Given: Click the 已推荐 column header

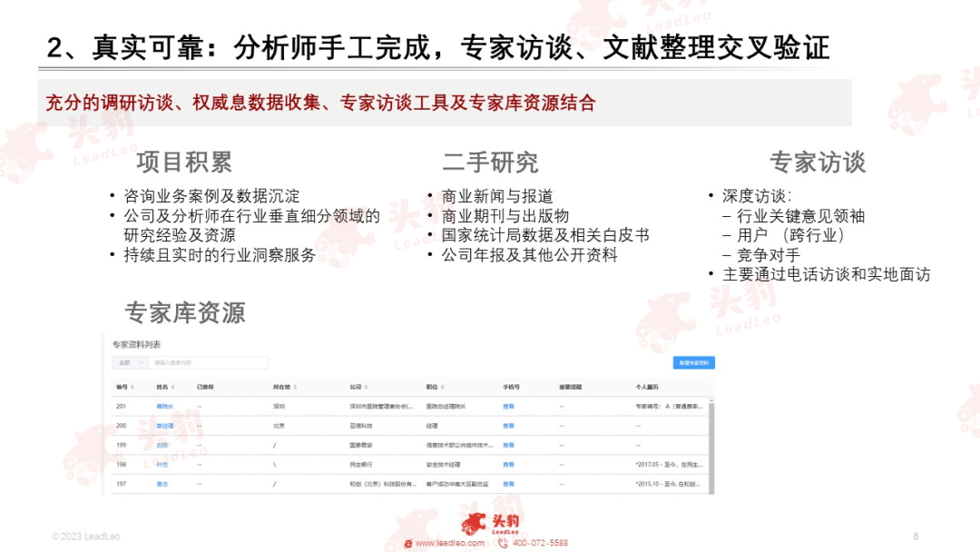Looking at the screenshot, I should (205, 387).
